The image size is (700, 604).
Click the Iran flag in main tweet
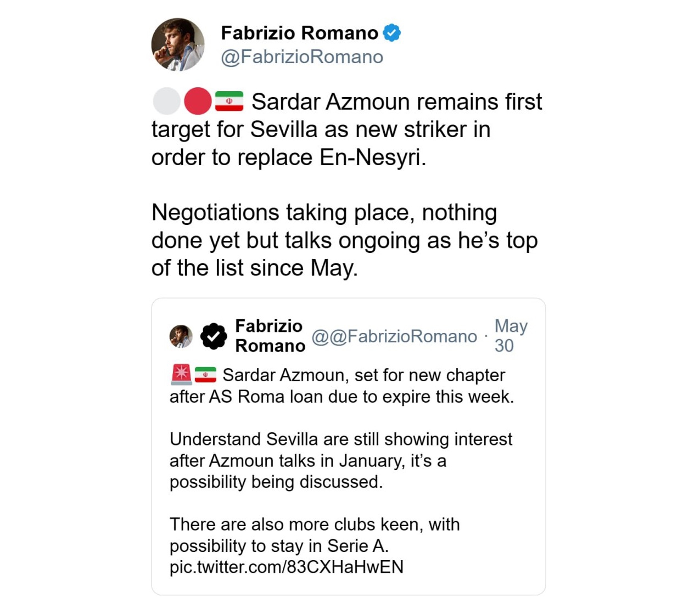tap(229, 101)
